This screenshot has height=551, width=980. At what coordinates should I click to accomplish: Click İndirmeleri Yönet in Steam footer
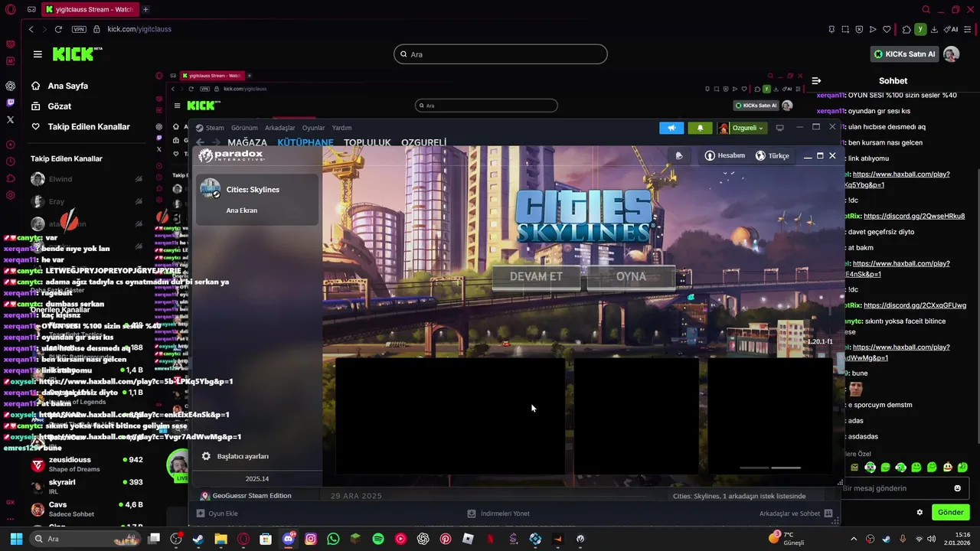(498, 514)
